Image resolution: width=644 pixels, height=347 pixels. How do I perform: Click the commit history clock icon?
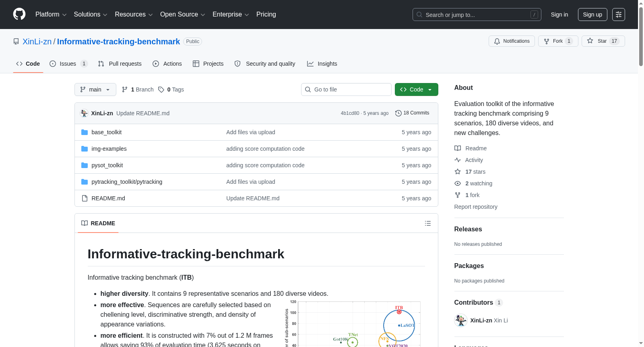[398, 113]
